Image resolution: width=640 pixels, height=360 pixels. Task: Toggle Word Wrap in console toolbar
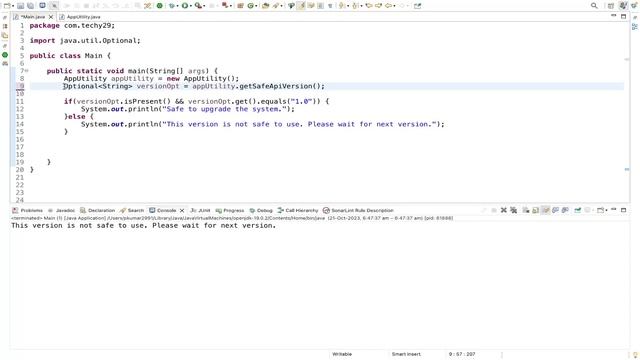click(x=546, y=210)
